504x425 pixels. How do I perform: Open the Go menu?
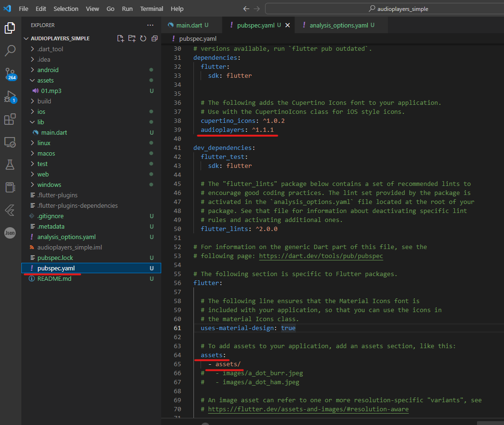[x=110, y=9]
